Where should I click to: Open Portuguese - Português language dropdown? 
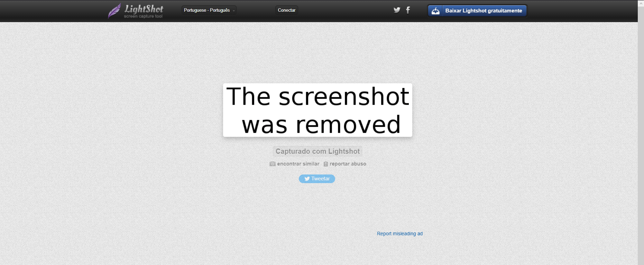pos(209,10)
